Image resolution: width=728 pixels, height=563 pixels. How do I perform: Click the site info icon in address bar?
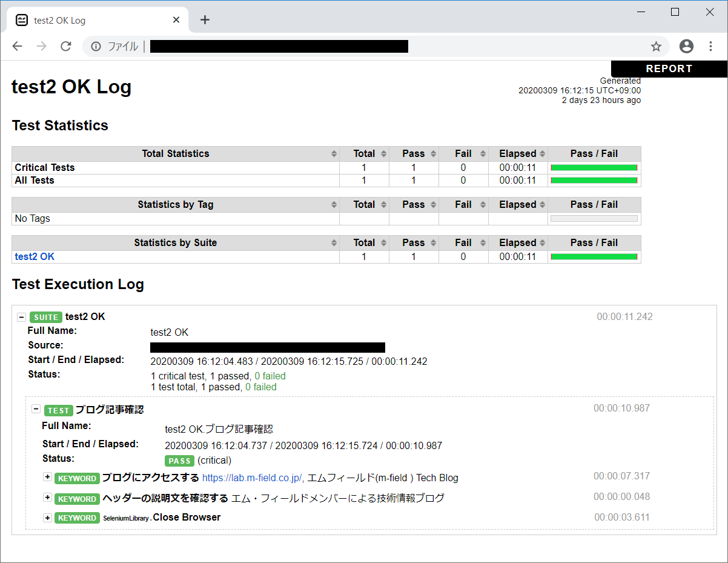pyautogui.click(x=96, y=47)
